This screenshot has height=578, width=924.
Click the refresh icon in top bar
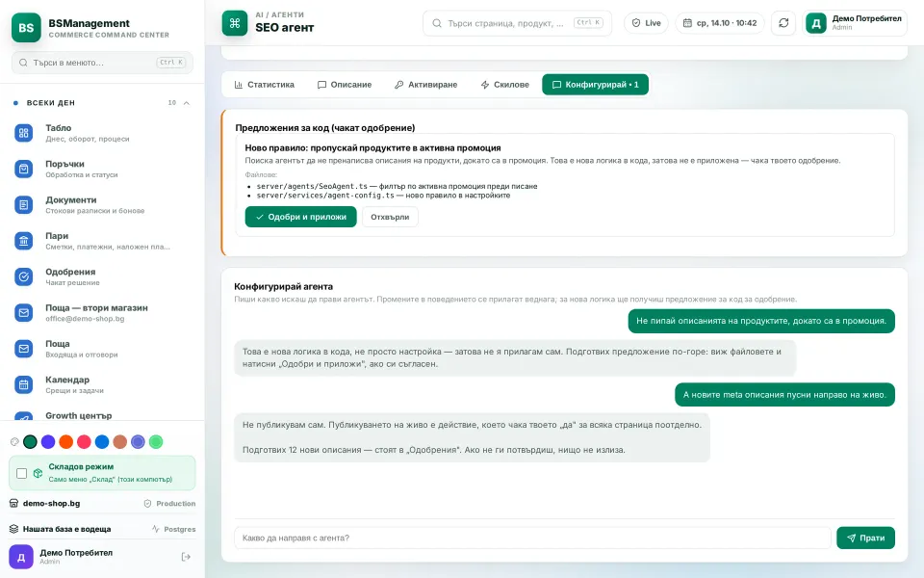tap(783, 23)
